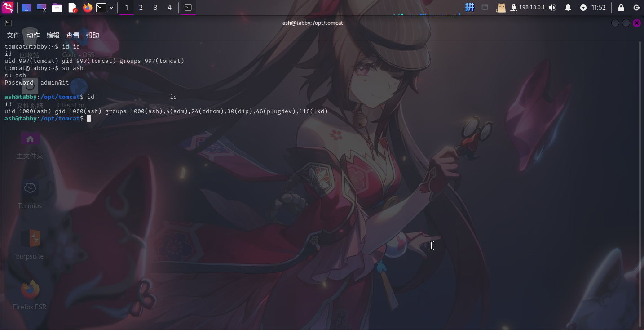This screenshot has width=644, height=330.
Task: Open the power manager tray icon
Action: coord(583,8)
